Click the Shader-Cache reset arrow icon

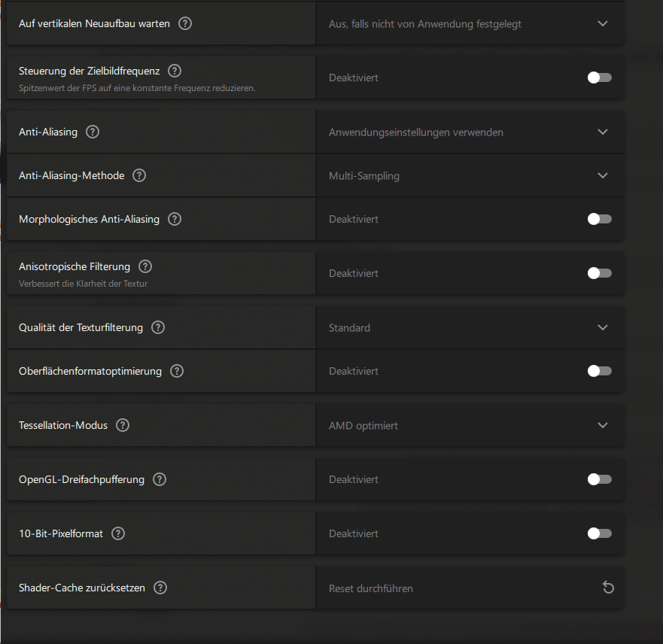[608, 588]
